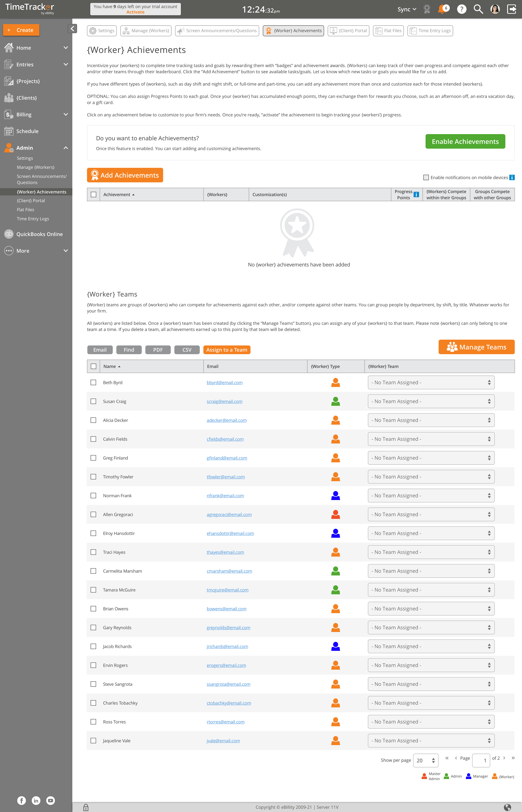Click the logout icon in header
The height and width of the screenshot is (812, 522).
(512, 9)
